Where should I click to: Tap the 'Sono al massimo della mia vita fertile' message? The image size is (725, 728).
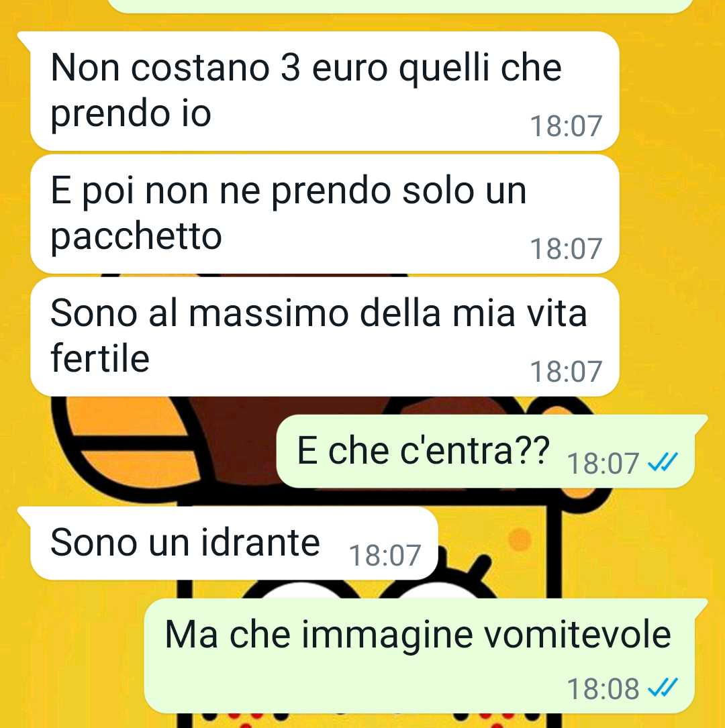coord(325,337)
